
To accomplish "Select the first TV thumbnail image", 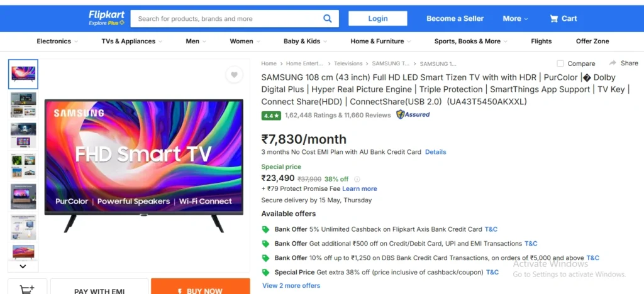I will [23, 74].
